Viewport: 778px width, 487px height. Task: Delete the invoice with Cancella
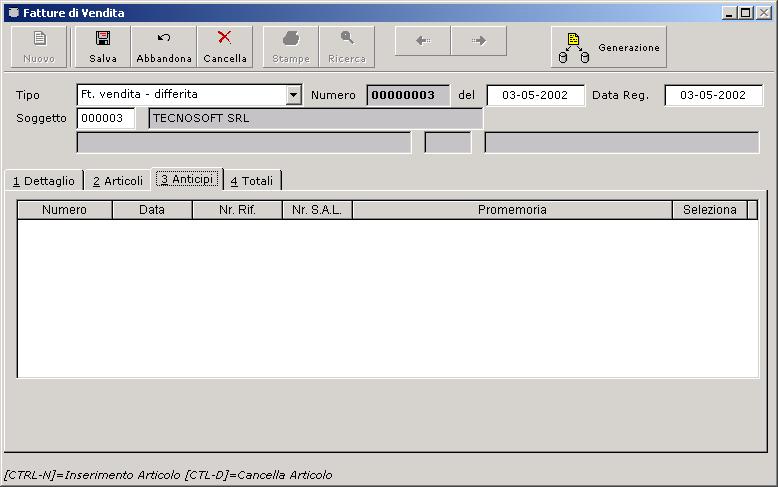(x=225, y=47)
